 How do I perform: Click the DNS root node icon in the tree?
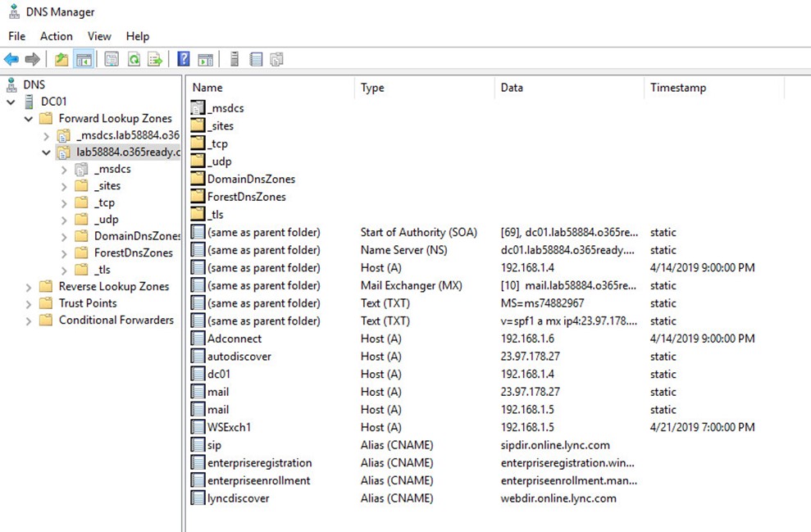pyautogui.click(x=11, y=84)
